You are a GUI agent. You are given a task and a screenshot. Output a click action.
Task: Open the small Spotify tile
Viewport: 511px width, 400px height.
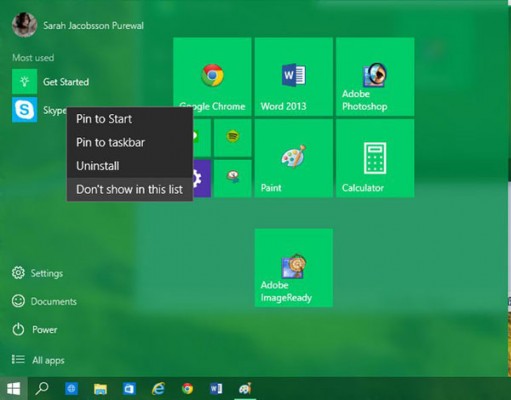coord(233,138)
